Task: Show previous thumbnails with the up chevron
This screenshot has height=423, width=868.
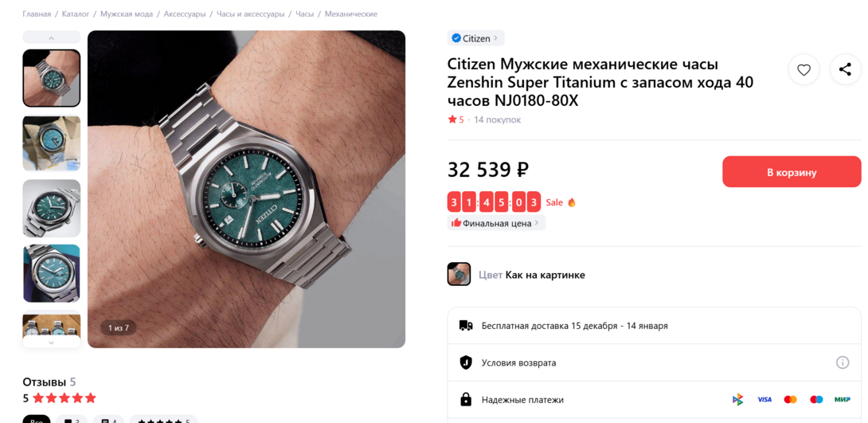Action: (52, 37)
